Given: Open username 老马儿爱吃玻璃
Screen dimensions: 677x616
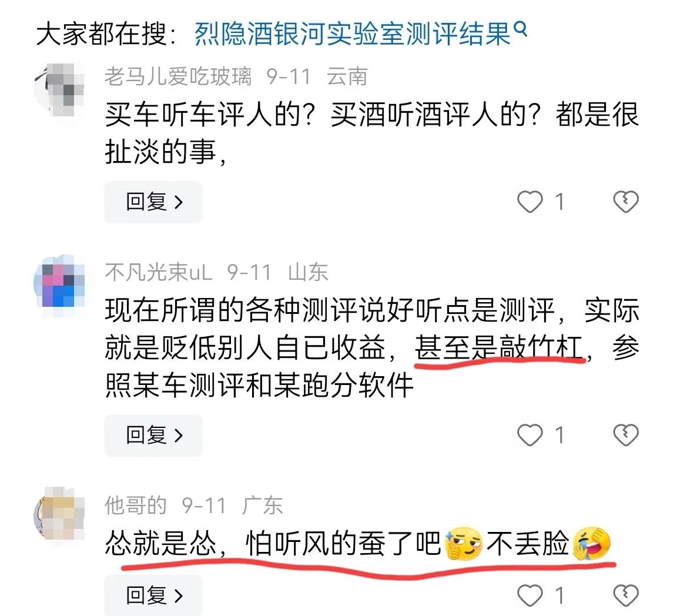Looking at the screenshot, I should coord(178,77).
